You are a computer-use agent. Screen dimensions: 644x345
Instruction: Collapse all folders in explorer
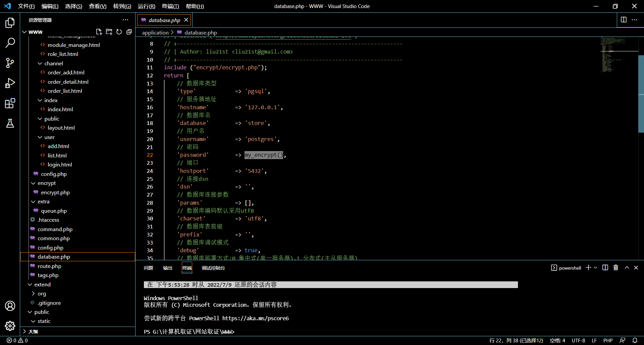tap(129, 32)
